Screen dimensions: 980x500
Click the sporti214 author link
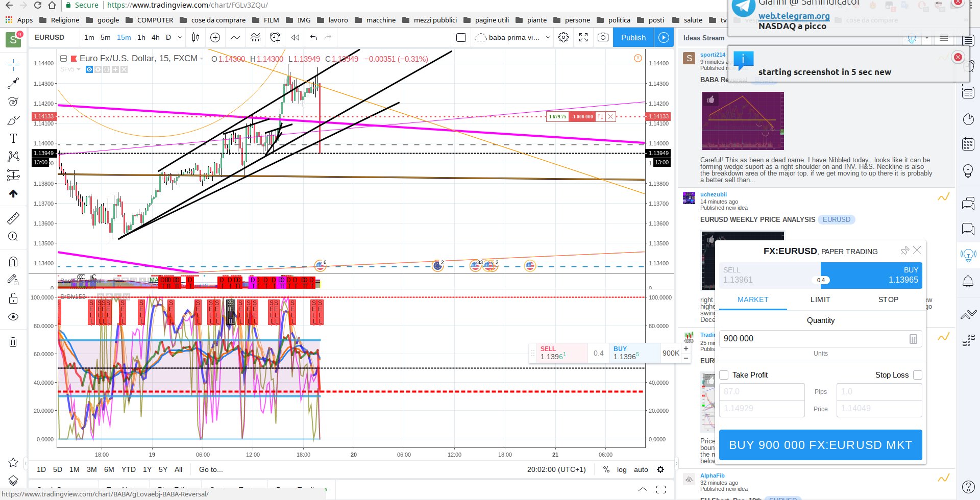tap(713, 55)
